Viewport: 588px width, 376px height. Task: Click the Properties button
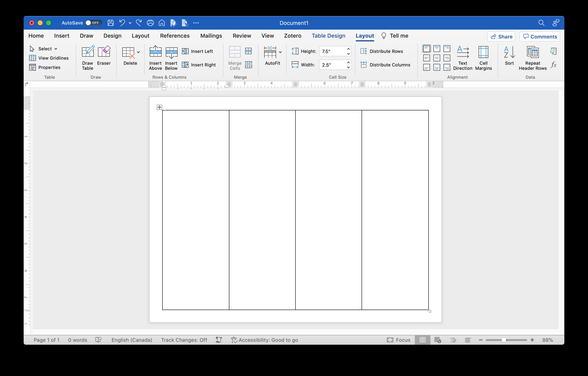48,67
